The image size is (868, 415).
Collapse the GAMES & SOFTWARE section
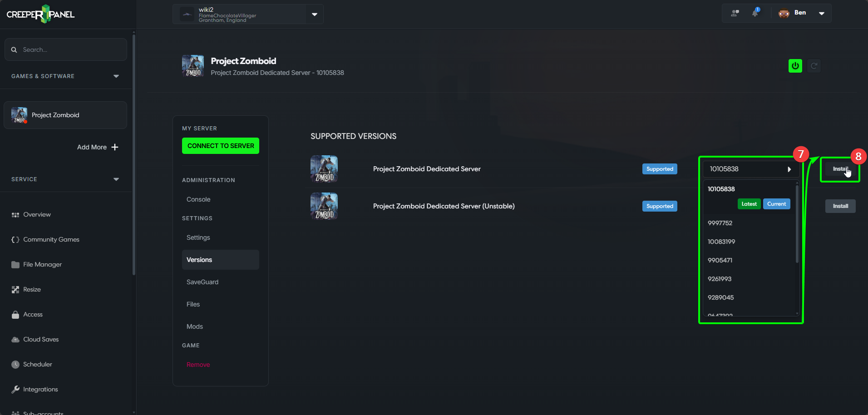point(116,76)
